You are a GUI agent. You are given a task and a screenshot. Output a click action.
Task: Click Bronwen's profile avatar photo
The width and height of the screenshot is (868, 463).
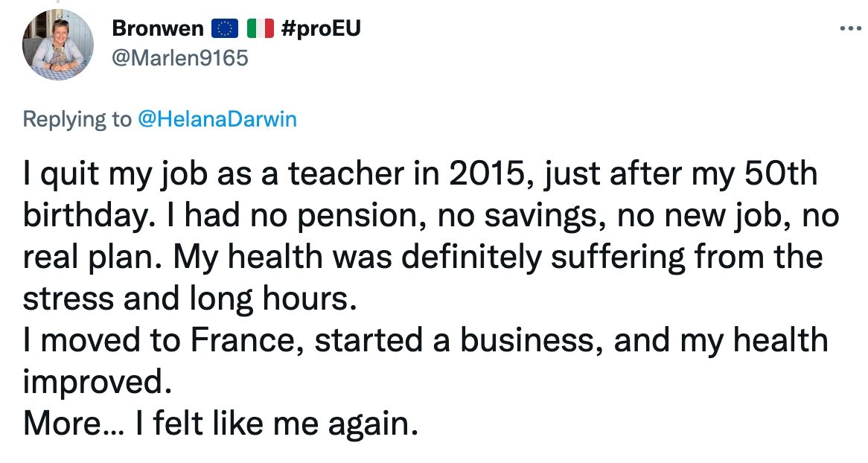click(58, 47)
